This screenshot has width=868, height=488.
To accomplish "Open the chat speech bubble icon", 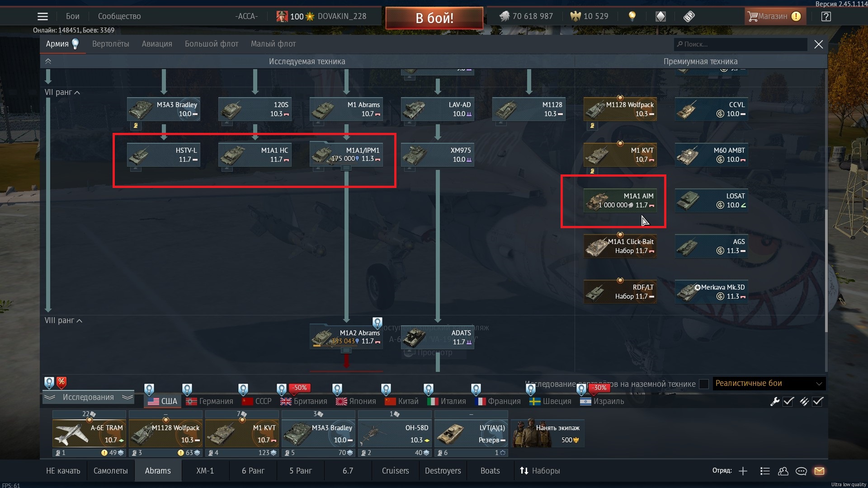I will [801, 471].
